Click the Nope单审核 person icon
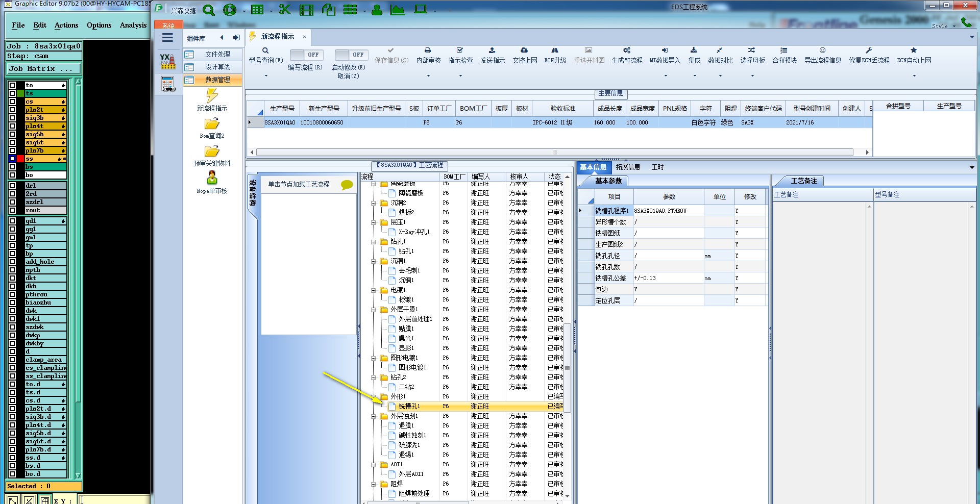 (212, 178)
